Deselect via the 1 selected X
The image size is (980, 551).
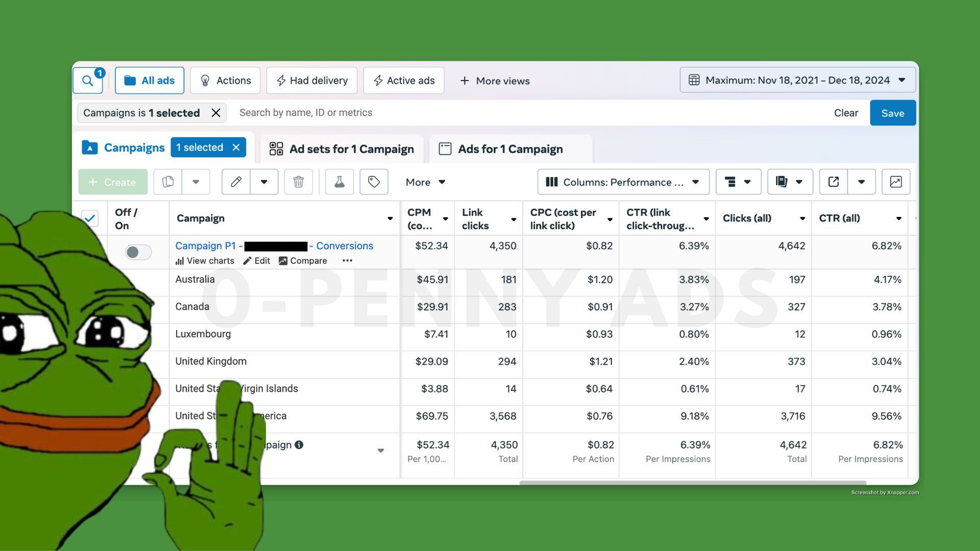(236, 147)
